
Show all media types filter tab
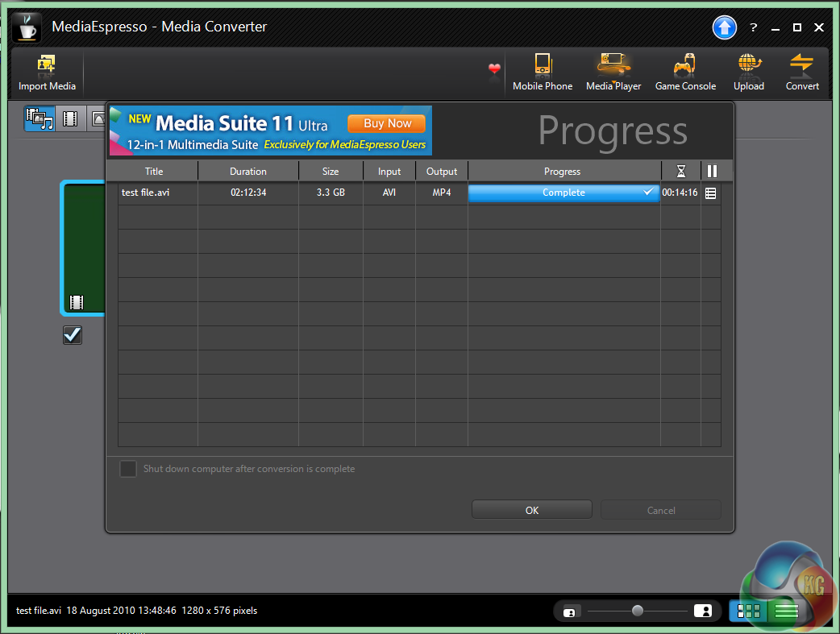click(x=39, y=119)
